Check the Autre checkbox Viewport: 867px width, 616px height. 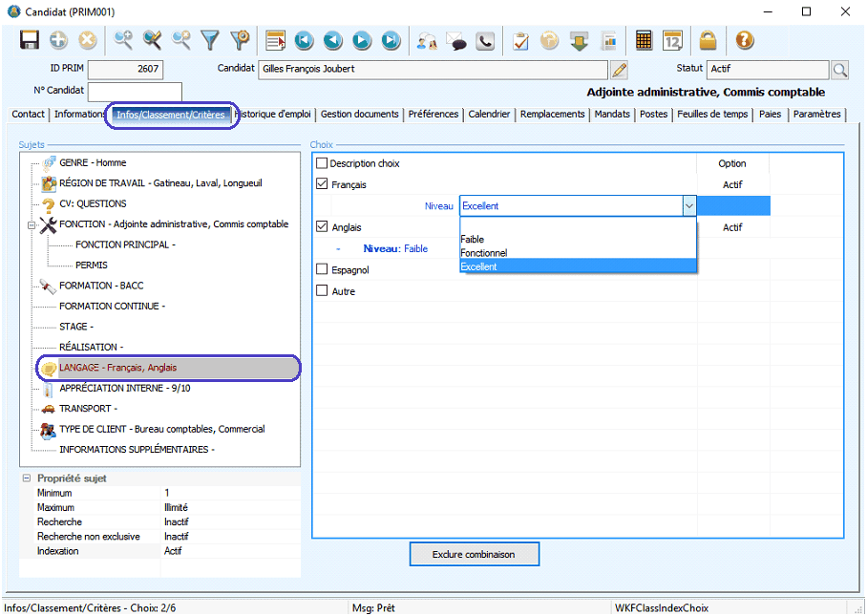(x=322, y=291)
